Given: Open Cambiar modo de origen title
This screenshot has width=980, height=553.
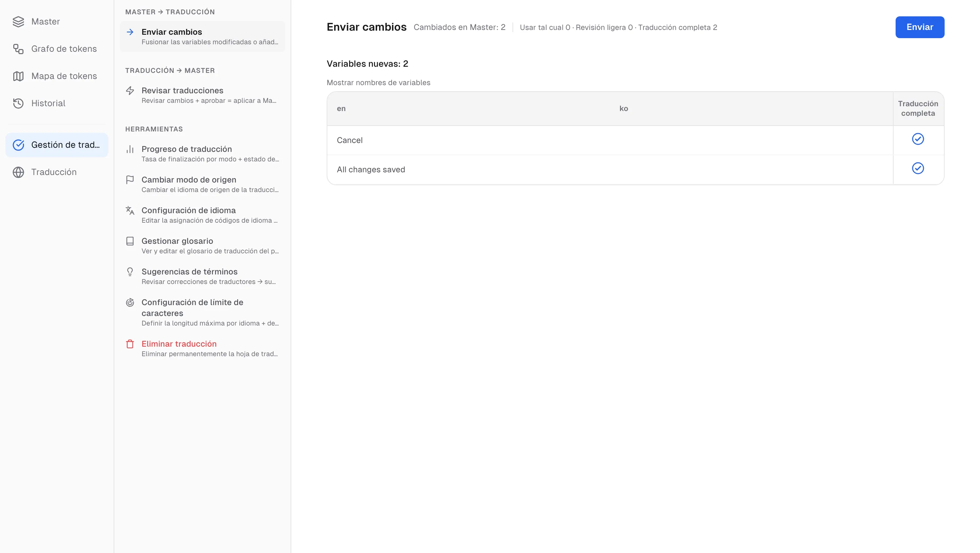Looking at the screenshot, I should 189,180.
